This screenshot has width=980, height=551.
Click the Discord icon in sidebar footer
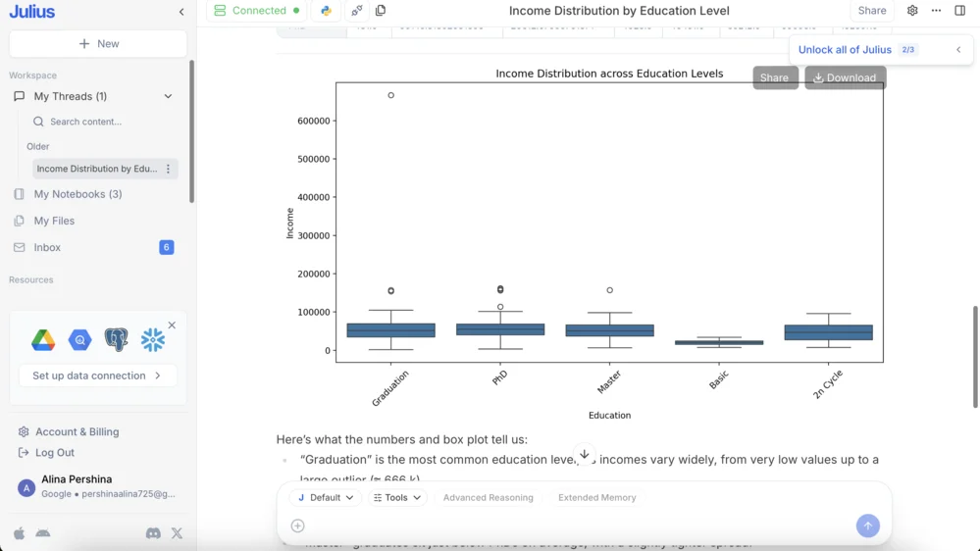point(153,533)
